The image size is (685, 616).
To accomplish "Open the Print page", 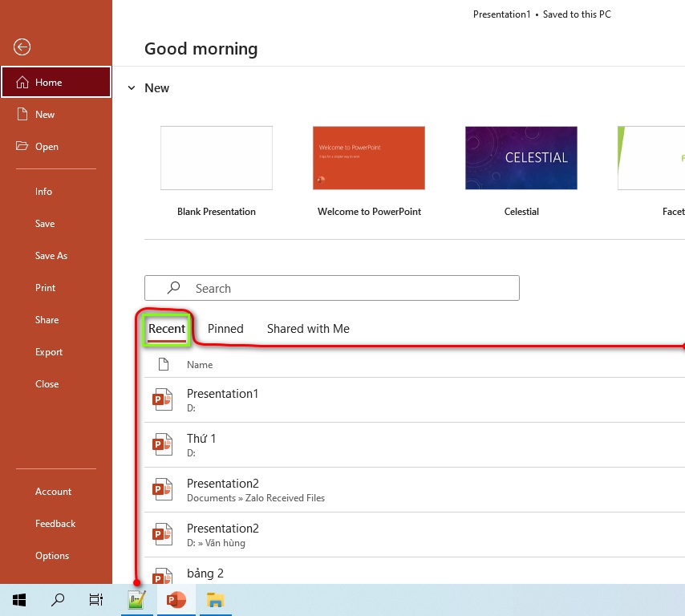I will tap(56, 288).
